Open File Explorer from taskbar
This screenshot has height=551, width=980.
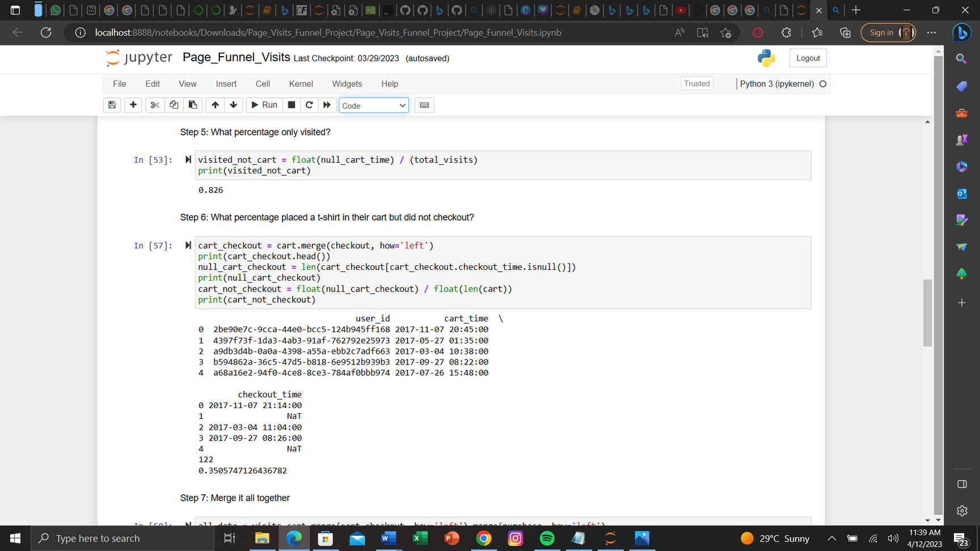pos(262,538)
